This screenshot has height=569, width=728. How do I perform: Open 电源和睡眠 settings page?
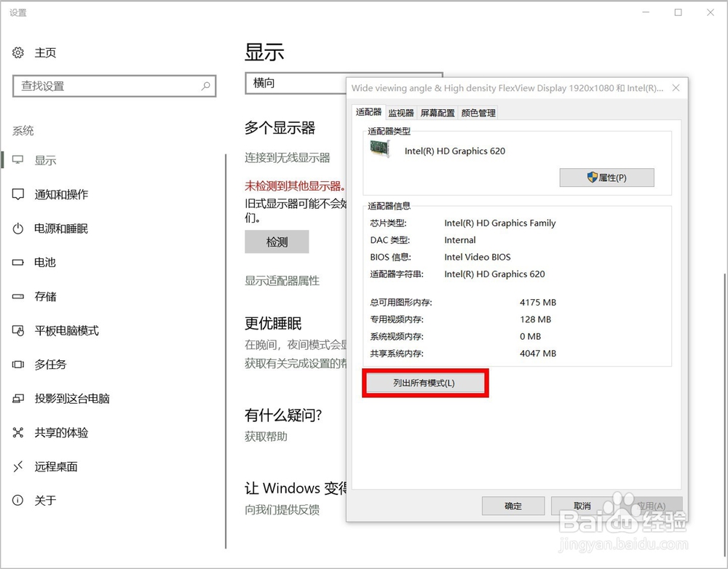(x=61, y=228)
